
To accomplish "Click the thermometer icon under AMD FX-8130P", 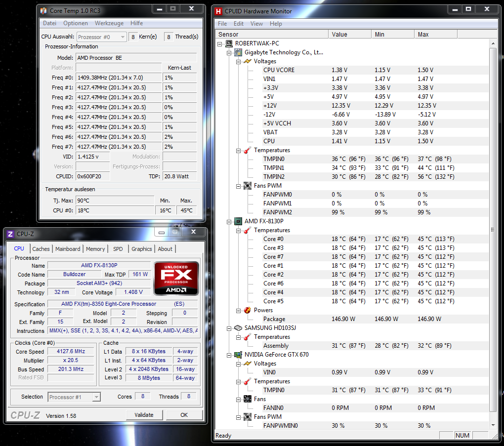I will point(248,230).
